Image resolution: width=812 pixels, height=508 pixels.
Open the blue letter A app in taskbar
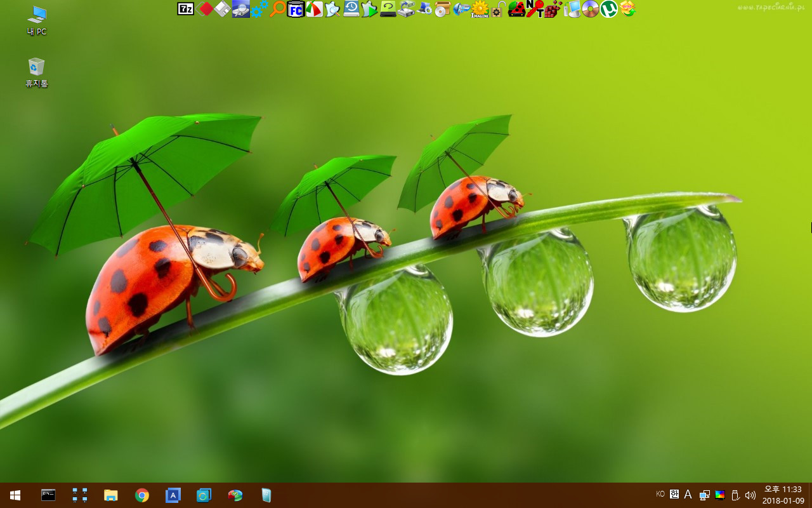coord(173,495)
